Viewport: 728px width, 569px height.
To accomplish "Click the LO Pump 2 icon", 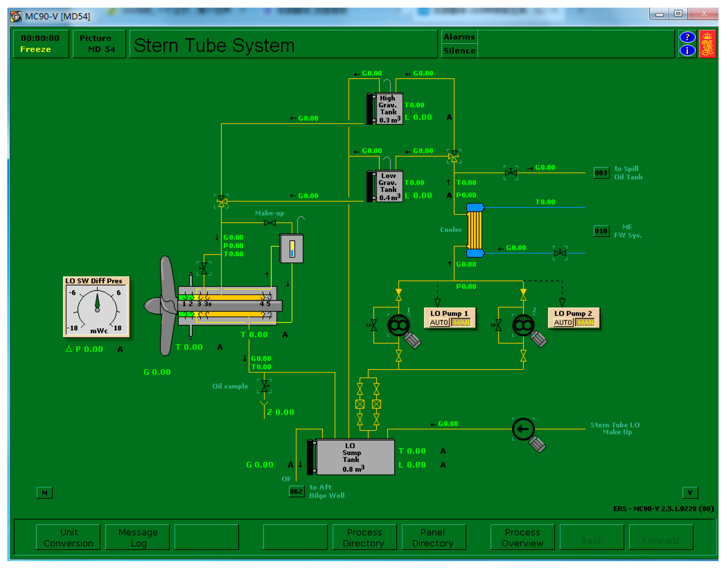I will tap(523, 326).
